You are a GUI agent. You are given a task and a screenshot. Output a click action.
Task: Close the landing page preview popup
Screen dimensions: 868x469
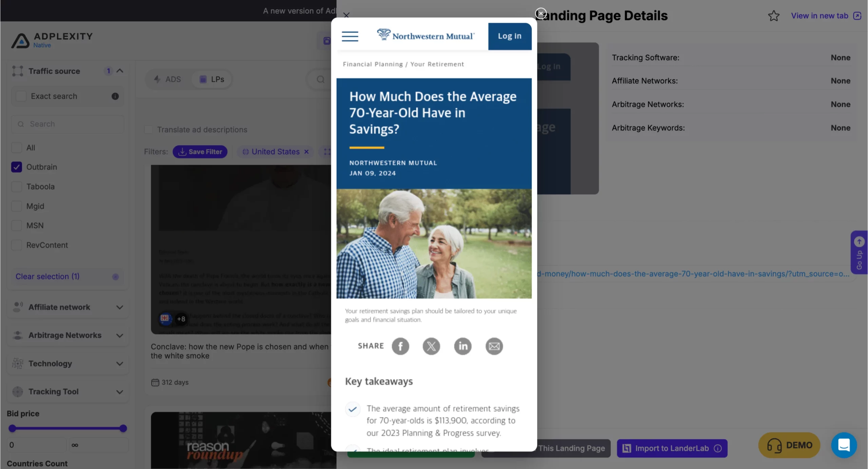click(x=541, y=14)
